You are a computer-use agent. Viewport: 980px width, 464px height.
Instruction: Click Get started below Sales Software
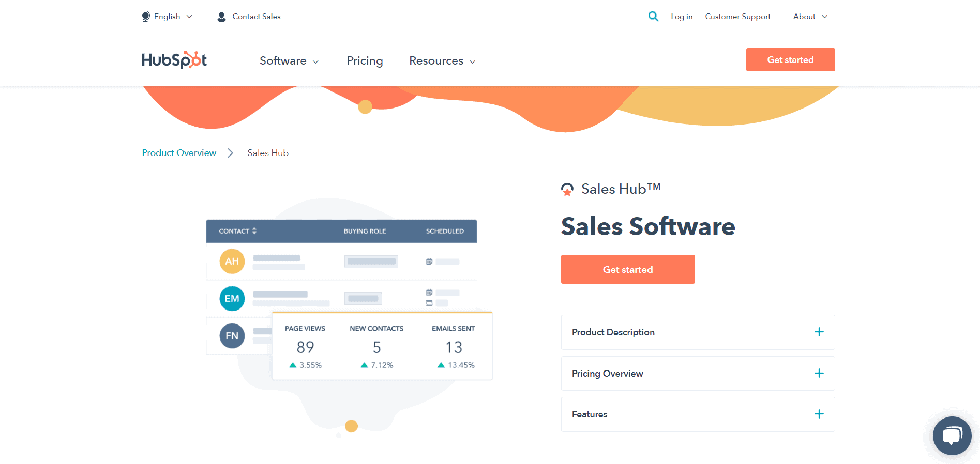click(628, 269)
